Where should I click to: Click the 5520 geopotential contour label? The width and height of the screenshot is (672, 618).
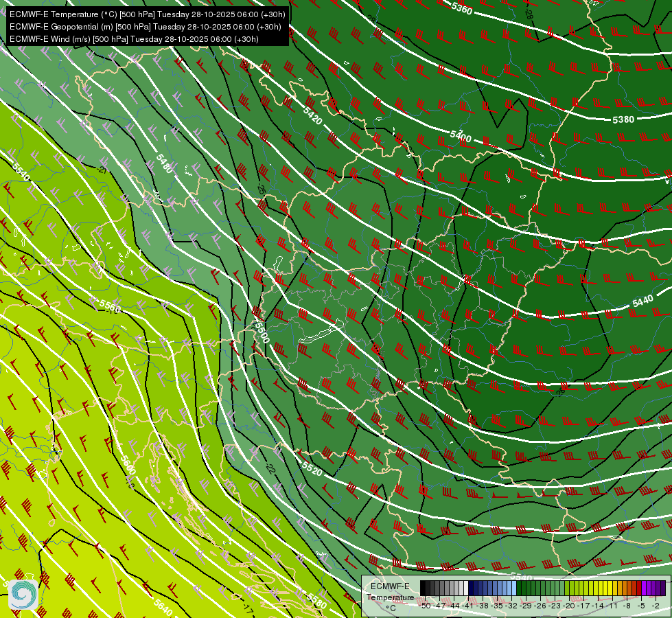312,469
